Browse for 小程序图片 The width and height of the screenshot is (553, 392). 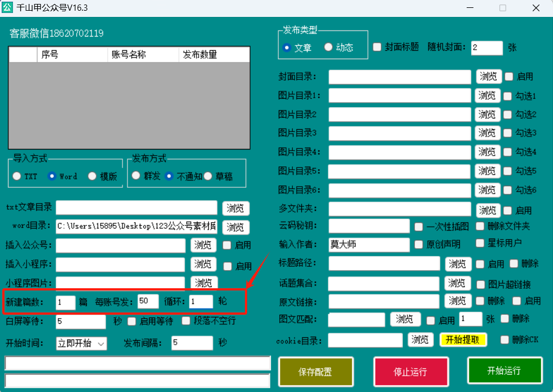point(204,283)
